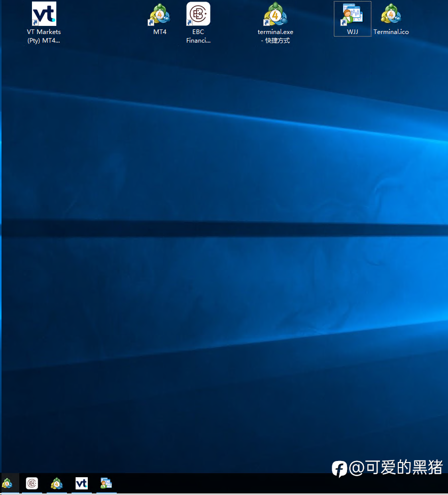
Task: Click the '@可爱的黑猪' watermark text
Action: click(x=396, y=468)
